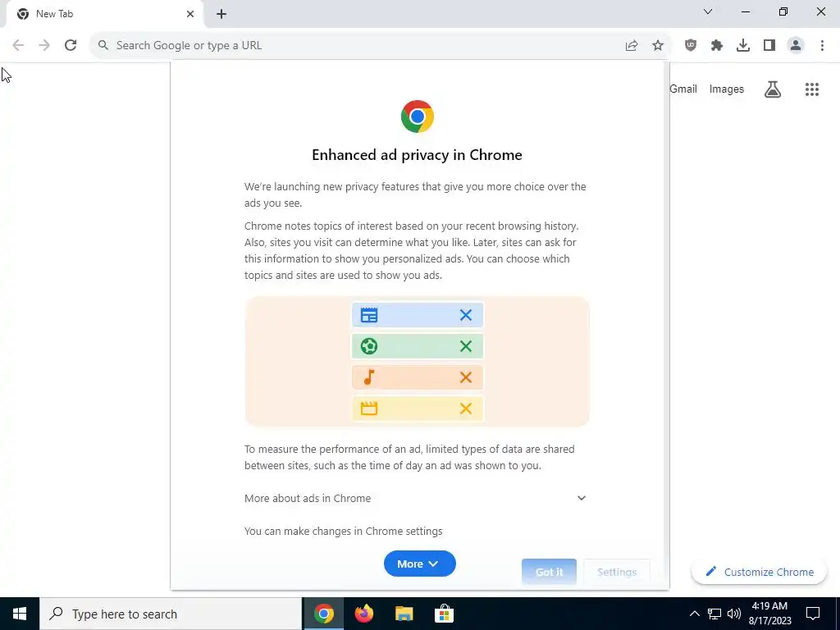Image resolution: width=840 pixels, height=630 pixels.
Task: Open the tab search chevron
Action: tap(708, 11)
